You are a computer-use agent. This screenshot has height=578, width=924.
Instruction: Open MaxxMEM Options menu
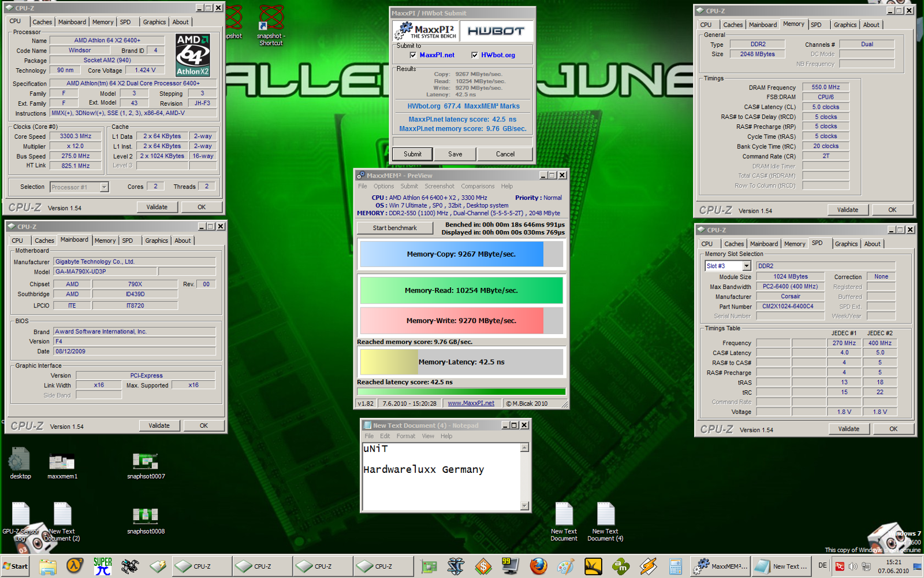383,186
